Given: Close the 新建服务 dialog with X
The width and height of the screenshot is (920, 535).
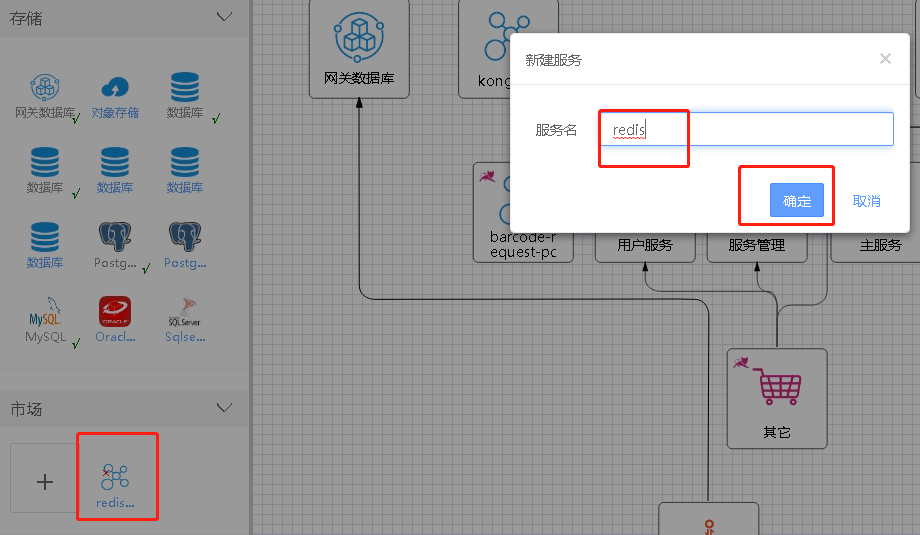Looking at the screenshot, I should [x=885, y=59].
